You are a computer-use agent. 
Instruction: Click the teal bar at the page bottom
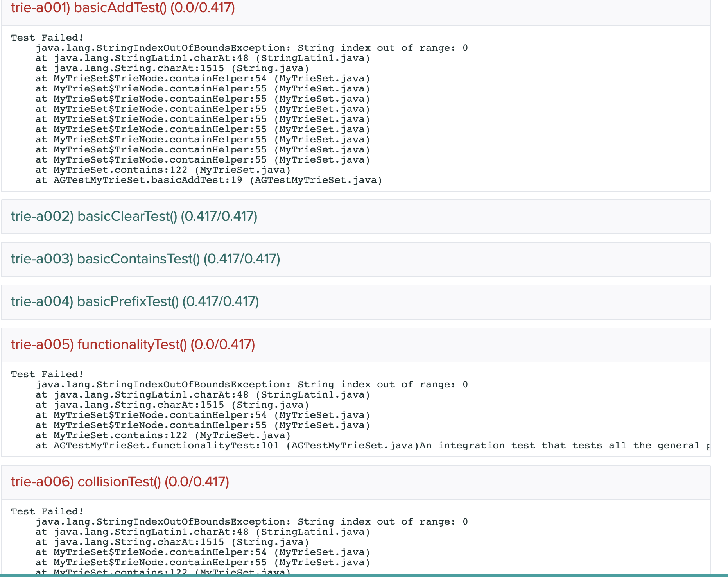pos(364,575)
